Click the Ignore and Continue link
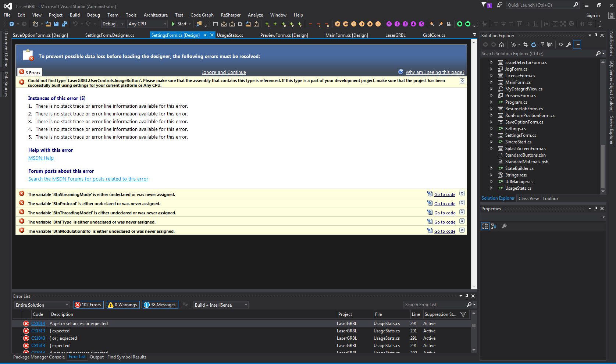The width and height of the screenshot is (616, 364). (x=224, y=72)
